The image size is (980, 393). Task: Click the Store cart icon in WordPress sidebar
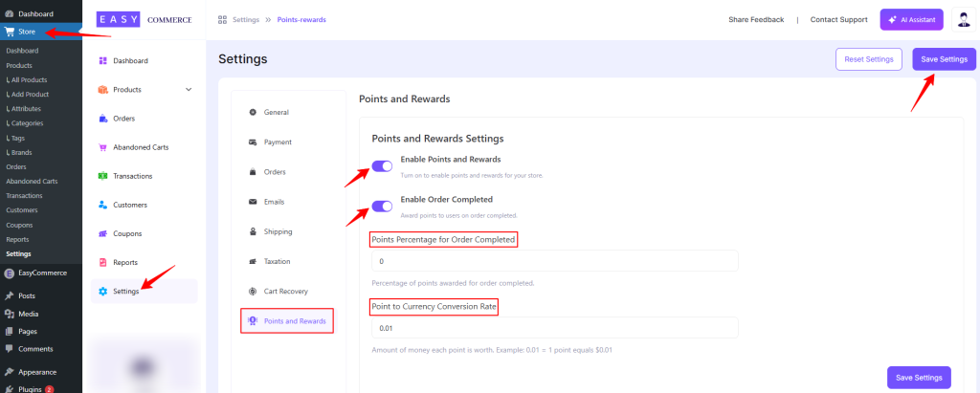click(x=10, y=32)
